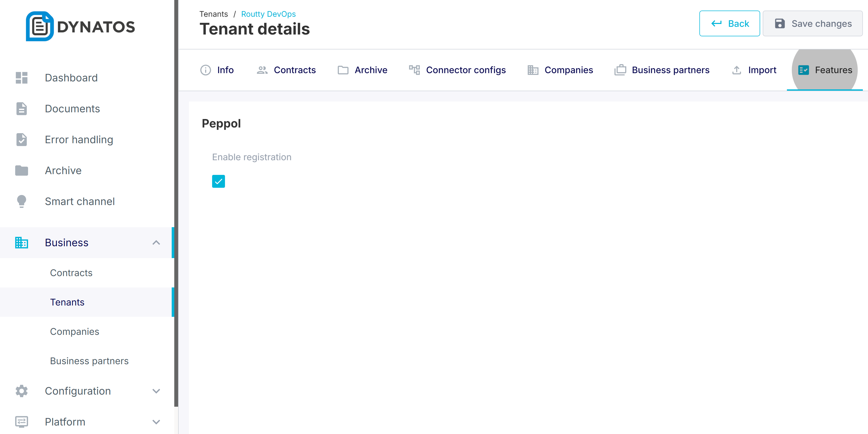Image resolution: width=868 pixels, height=434 pixels.
Task: Open Dashboard via its grid icon
Action: 22,78
